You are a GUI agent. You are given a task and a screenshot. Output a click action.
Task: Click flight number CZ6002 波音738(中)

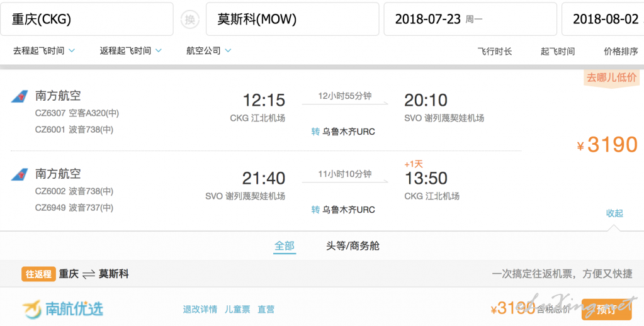[x=74, y=191]
